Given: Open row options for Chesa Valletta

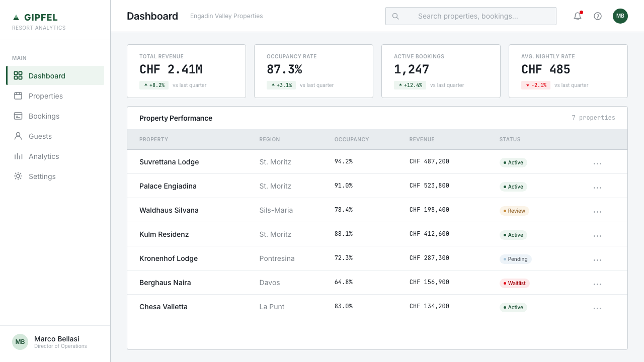Looking at the screenshot, I should pyautogui.click(x=597, y=308).
